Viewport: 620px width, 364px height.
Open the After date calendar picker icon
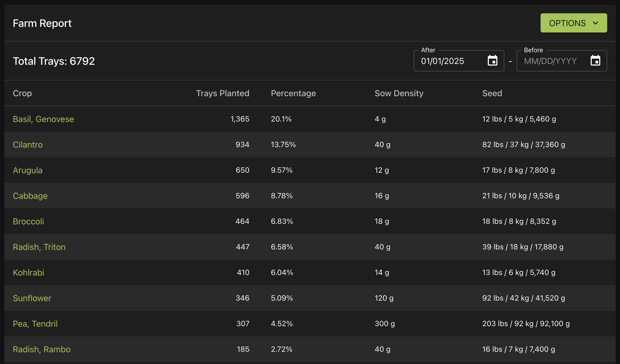[492, 61]
